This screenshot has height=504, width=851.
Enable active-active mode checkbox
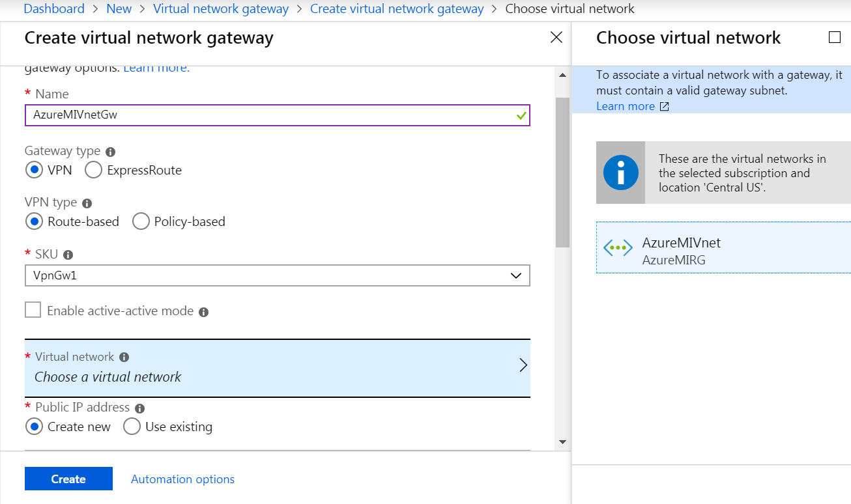pos(33,310)
